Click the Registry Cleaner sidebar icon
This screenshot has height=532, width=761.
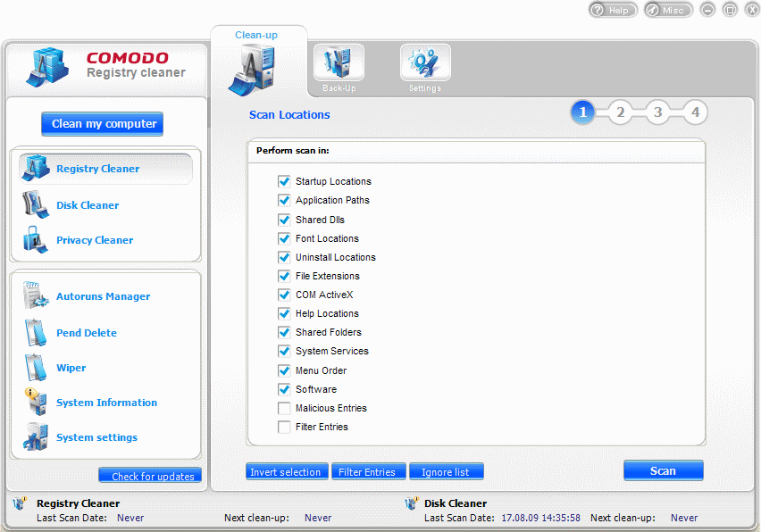point(36,168)
